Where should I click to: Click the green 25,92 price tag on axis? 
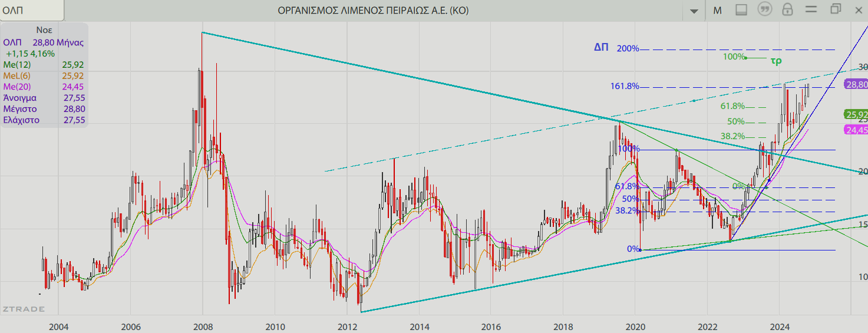pos(856,115)
